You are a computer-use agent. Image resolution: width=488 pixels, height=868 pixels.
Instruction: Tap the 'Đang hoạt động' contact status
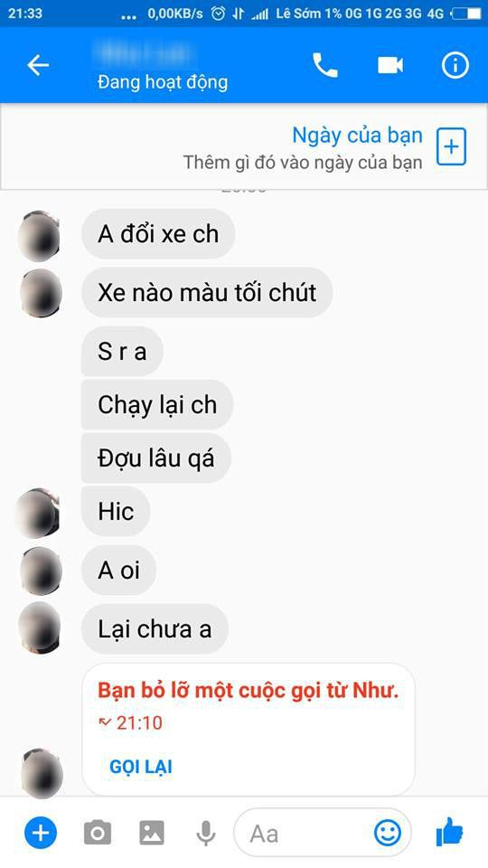click(x=163, y=82)
